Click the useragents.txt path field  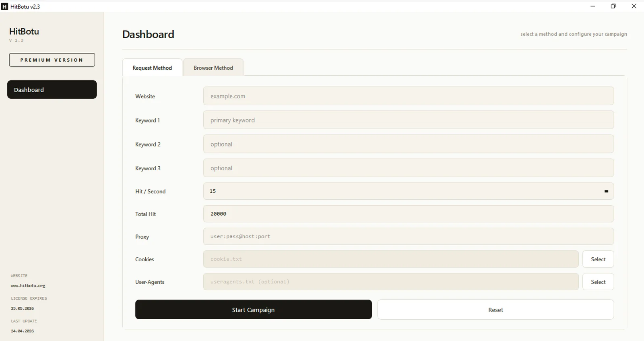[x=391, y=282]
